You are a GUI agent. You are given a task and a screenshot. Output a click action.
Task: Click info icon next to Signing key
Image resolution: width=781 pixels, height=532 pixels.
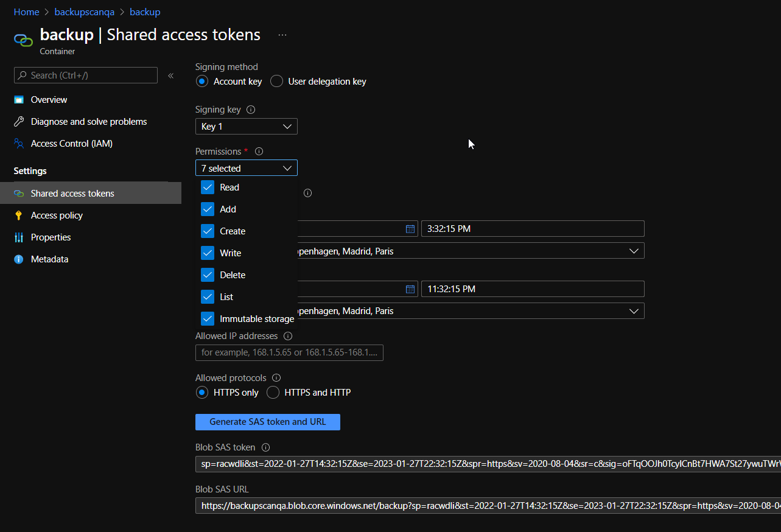coord(251,110)
